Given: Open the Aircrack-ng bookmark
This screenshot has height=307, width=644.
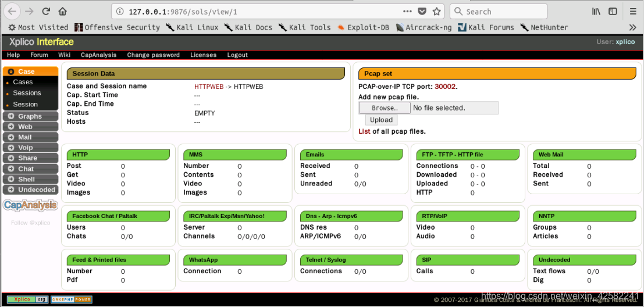Looking at the screenshot, I should 424,27.
